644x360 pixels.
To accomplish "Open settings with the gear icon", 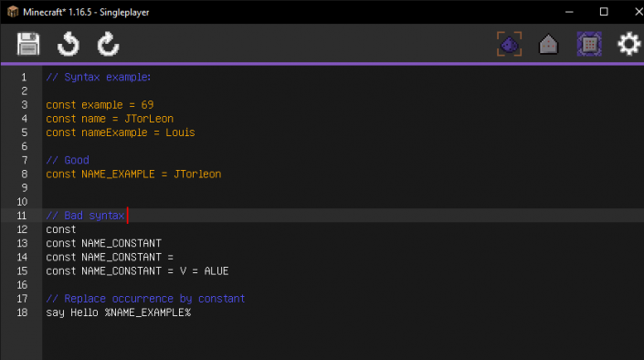I will pyautogui.click(x=629, y=44).
